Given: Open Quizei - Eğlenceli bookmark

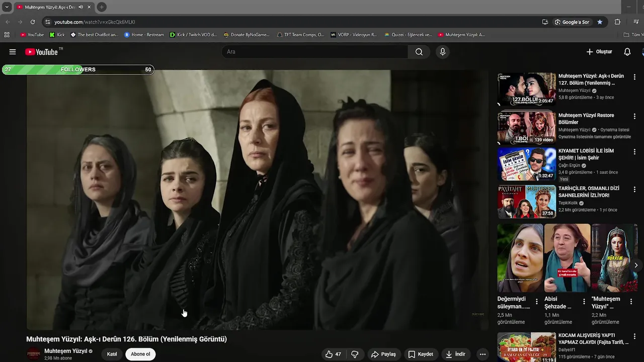Looking at the screenshot, I should pyautogui.click(x=408, y=35).
